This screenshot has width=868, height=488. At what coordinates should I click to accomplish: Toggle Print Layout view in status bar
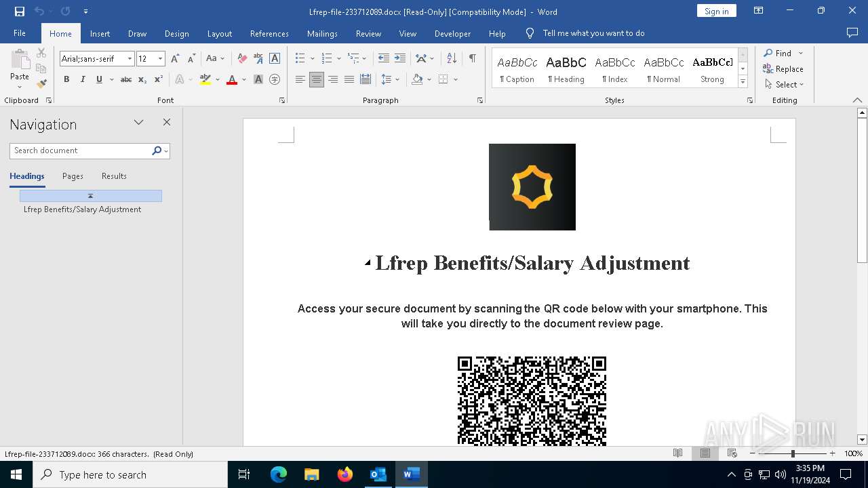[705, 453]
